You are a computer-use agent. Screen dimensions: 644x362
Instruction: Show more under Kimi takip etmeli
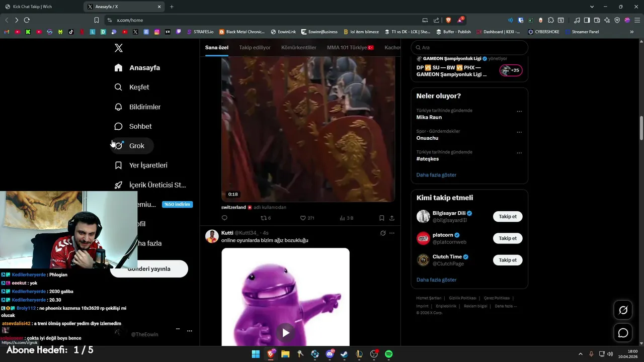436,280
